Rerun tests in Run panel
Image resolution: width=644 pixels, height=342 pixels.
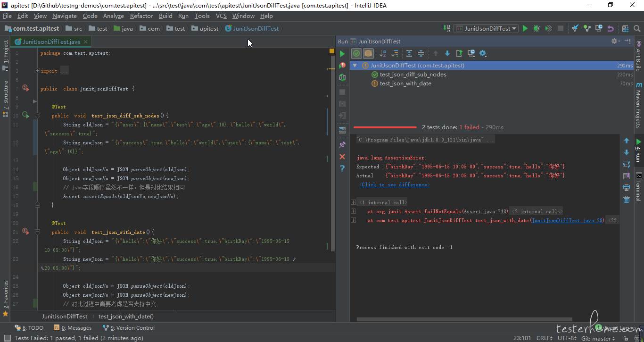pyautogui.click(x=342, y=54)
